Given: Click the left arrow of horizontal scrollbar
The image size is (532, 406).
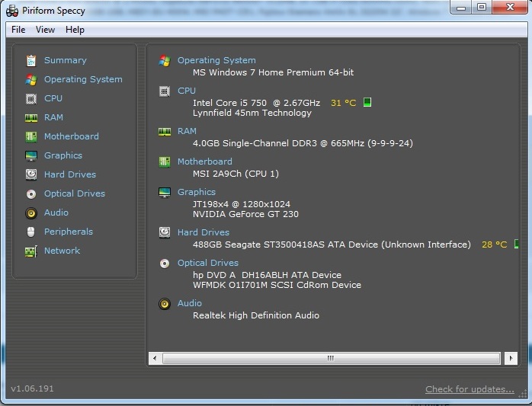Looking at the screenshot, I should point(155,357).
